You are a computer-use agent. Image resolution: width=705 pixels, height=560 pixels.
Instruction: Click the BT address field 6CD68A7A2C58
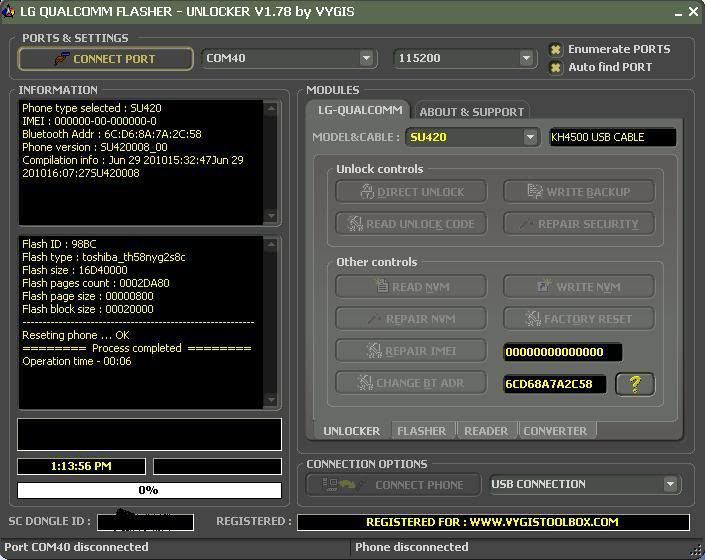(554, 384)
